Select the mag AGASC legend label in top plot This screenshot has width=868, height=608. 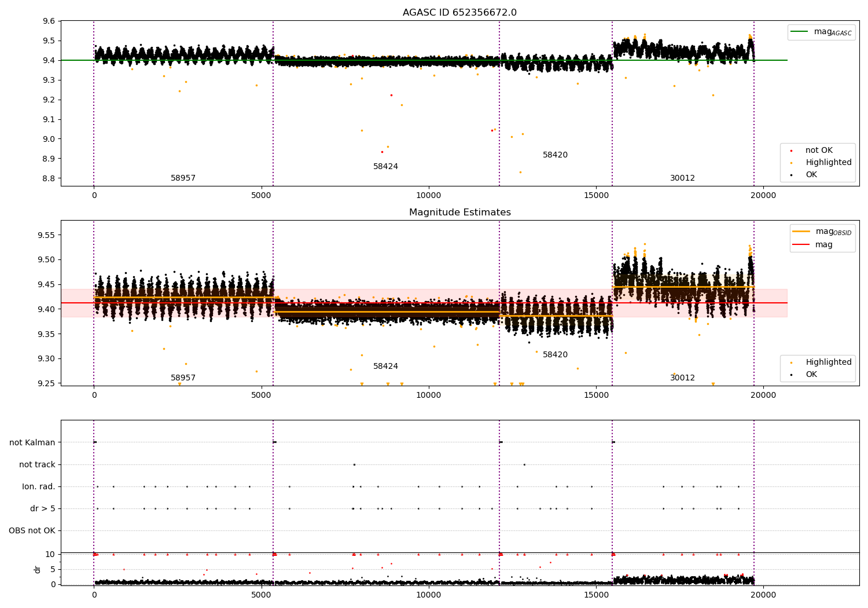tap(833, 32)
